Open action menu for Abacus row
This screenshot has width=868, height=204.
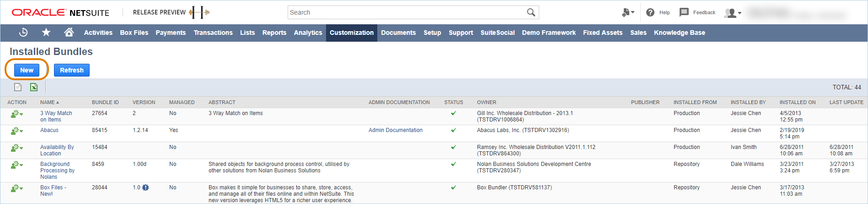pyautogui.click(x=17, y=131)
